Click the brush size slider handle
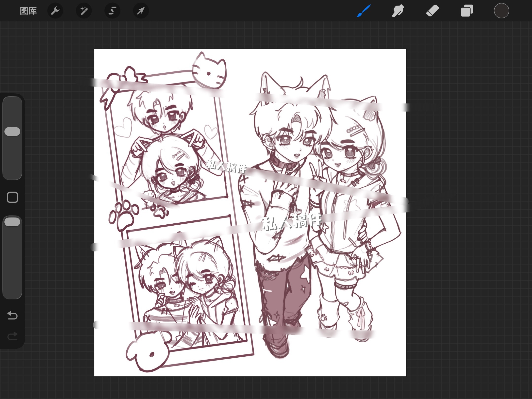532x399 pixels. click(x=12, y=132)
